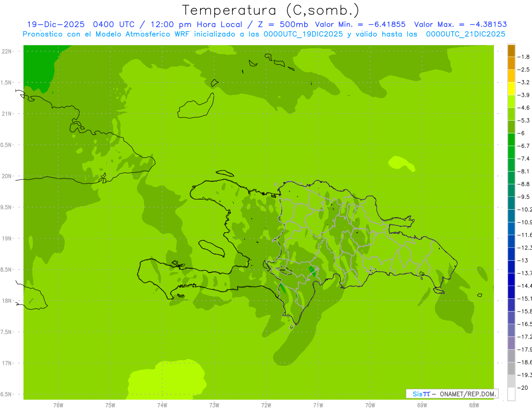Click the "ONAMET/REP.DOM." credit label
This screenshot has height=411, width=532.
point(468,394)
